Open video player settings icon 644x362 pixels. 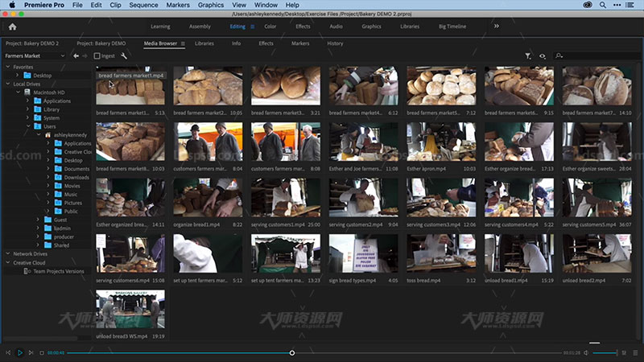pos(625,352)
